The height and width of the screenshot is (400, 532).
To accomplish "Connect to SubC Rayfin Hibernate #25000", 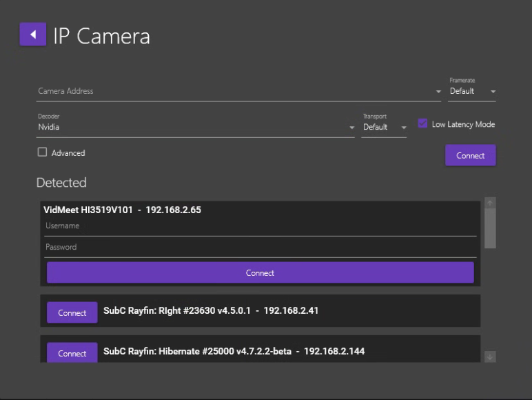I will pos(72,353).
